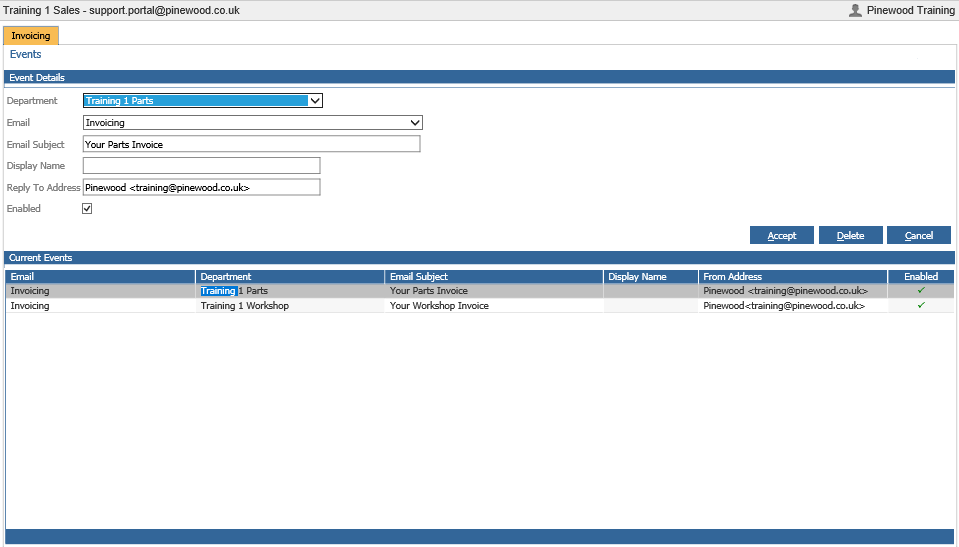Click the Reply To Address field

(201, 187)
